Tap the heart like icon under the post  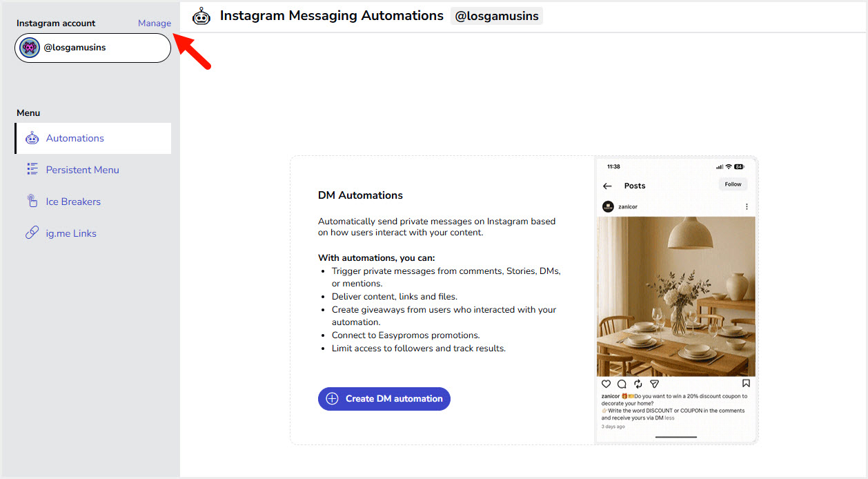click(606, 384)
